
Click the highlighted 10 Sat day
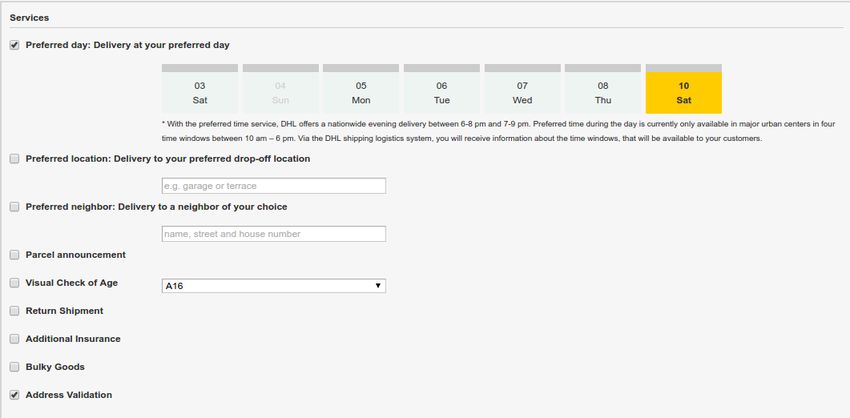click(x=684, y=89)
